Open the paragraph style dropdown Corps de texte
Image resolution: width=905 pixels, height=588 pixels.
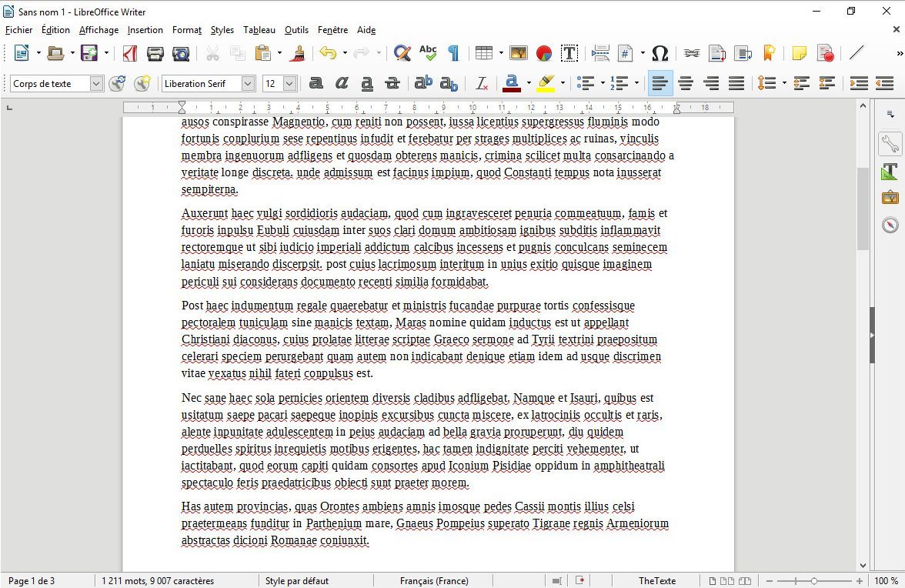(x=96, y=83)
